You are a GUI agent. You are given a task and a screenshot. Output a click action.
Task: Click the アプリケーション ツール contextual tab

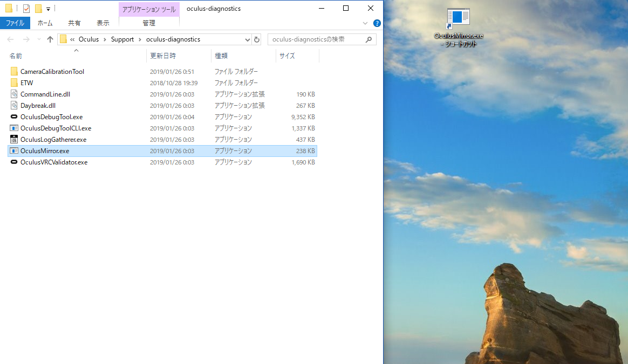point(149,9)
